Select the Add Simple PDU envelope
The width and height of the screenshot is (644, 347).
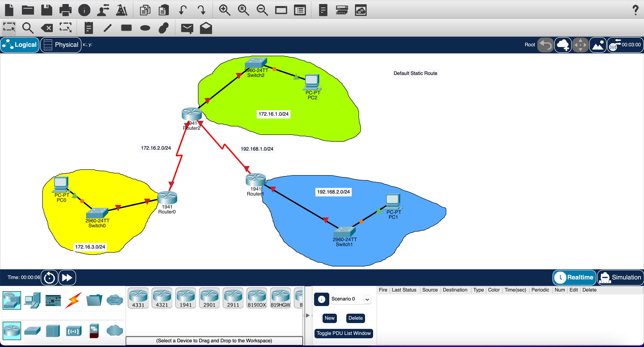pos(187,28)
